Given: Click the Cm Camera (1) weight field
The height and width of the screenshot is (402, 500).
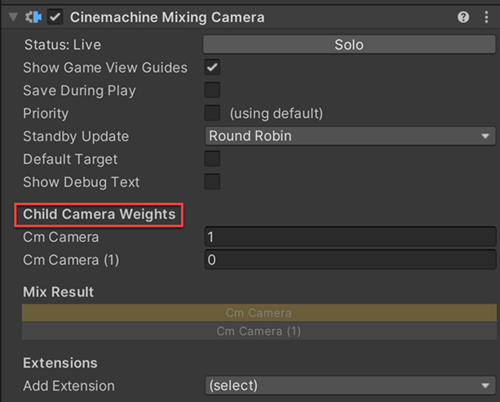Looking at the screenshot, I should click(350, 260).
